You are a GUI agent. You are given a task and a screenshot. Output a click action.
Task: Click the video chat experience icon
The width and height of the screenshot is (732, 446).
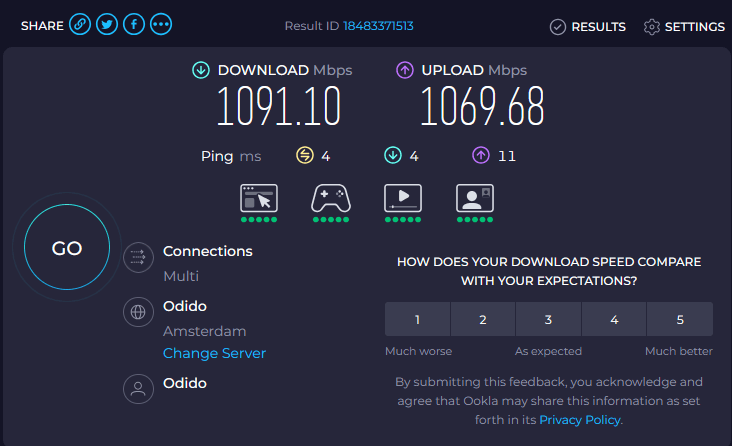tap(475, 198)
